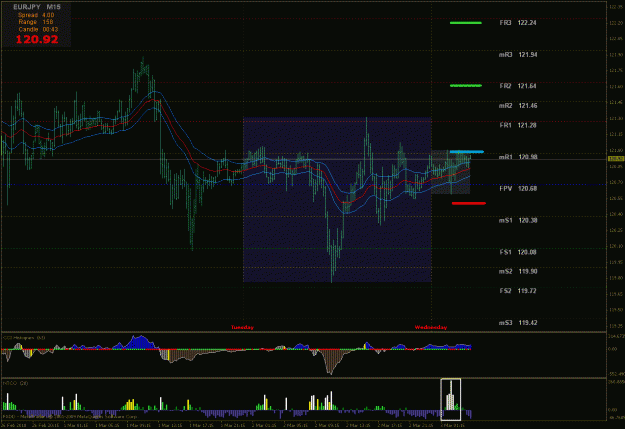Select the red Tuesday day label
Screen dimensions: 625x429
242,327
